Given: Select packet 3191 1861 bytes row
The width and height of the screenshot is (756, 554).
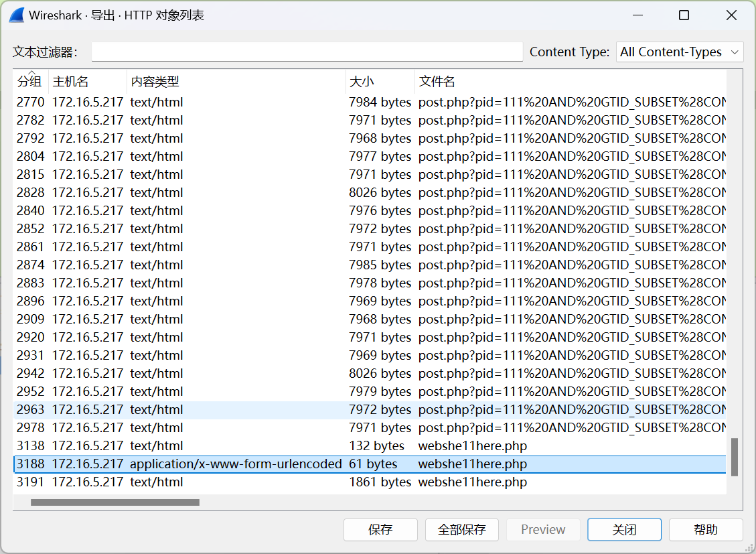Looking at the screenshot, I should [370, 482].
